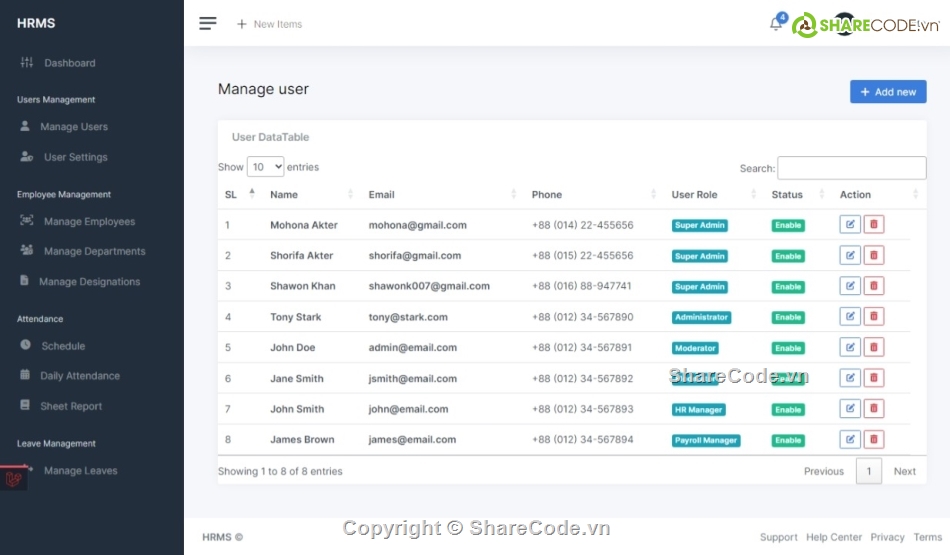
Task: Click edit icon for James Brown
Action: point(850,440)
